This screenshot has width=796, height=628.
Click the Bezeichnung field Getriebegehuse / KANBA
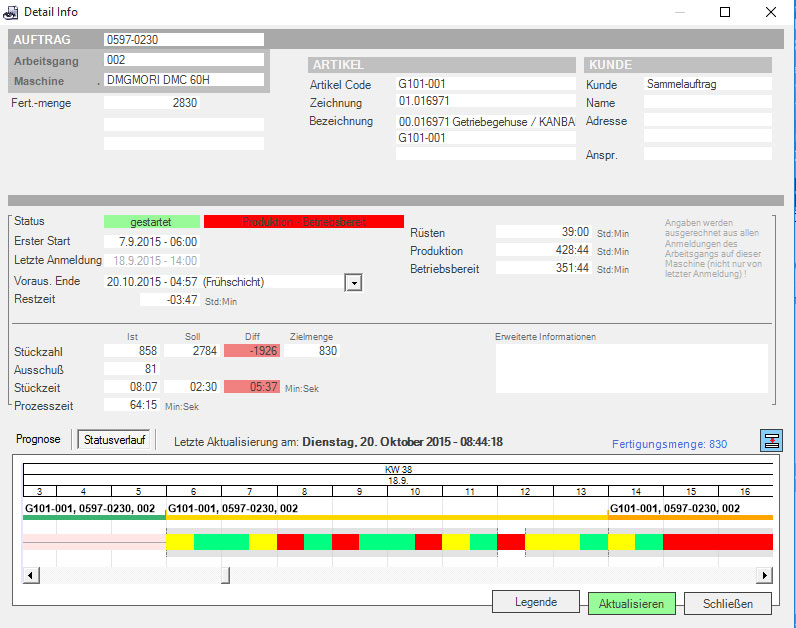coord(486,122)
